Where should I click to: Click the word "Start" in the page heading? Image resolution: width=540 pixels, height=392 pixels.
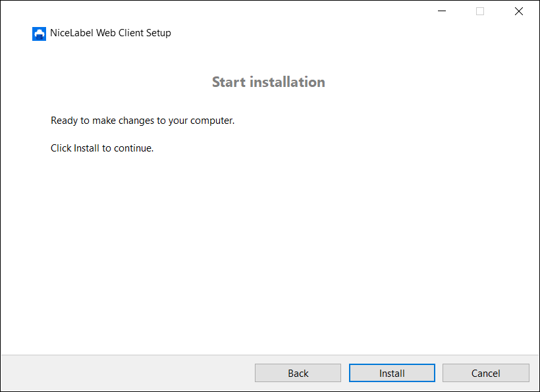click(229, 82)
